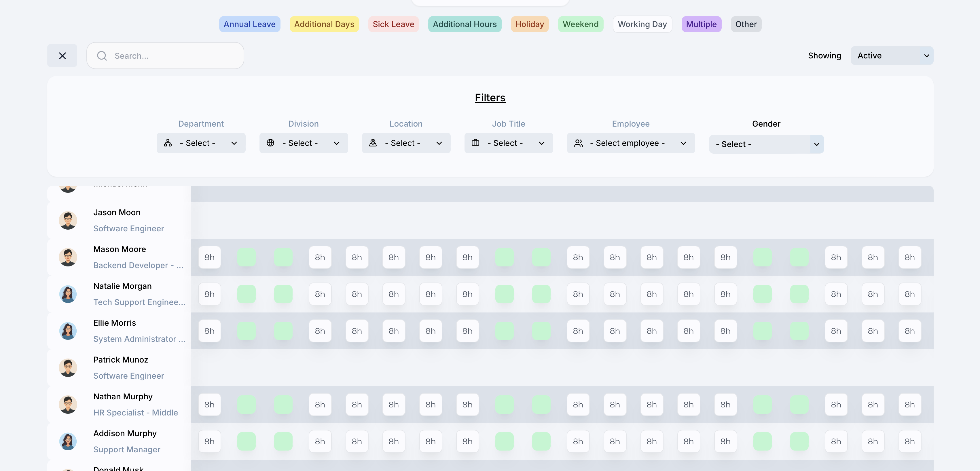
Task: Click the Employee people icon
Action: [x=578, y=143]
